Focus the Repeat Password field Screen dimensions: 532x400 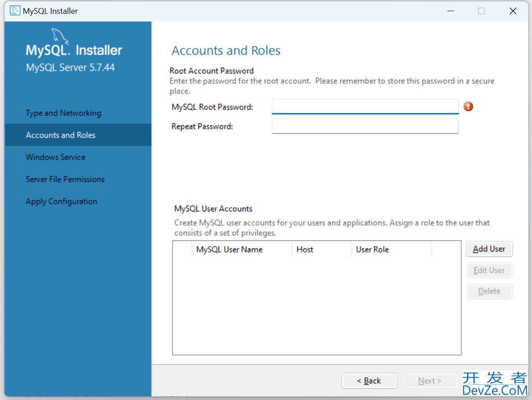pos(365,126)
